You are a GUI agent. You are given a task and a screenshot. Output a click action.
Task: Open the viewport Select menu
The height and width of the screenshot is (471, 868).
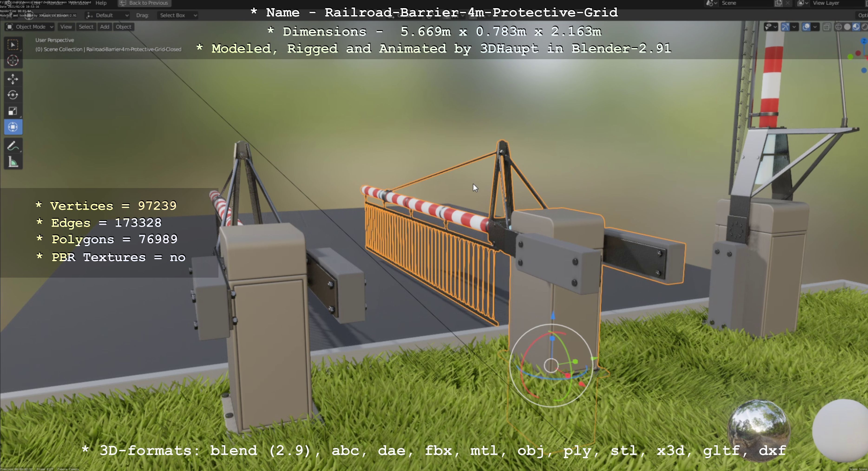86,27
